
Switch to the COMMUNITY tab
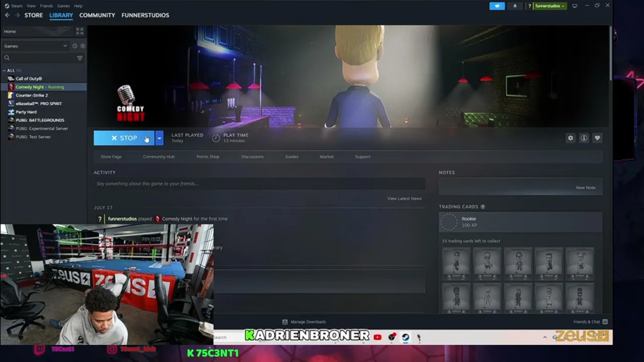click(97, 15)
